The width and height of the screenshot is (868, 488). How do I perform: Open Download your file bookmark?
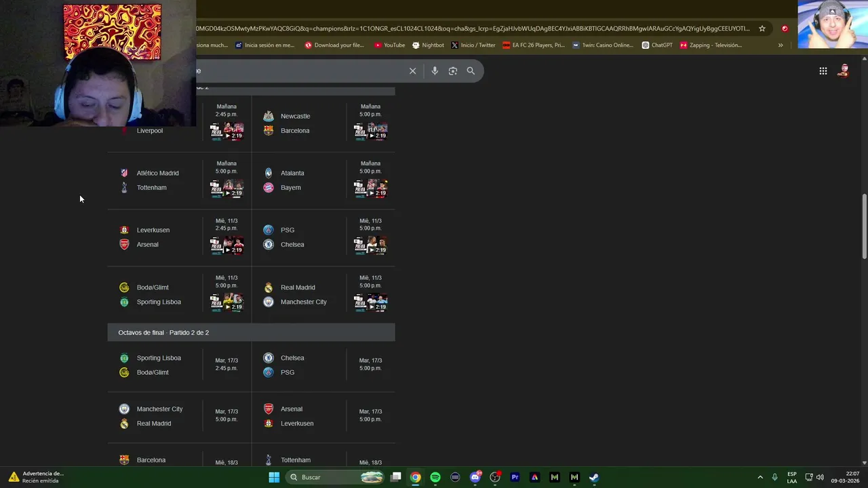tap(334, 45)
